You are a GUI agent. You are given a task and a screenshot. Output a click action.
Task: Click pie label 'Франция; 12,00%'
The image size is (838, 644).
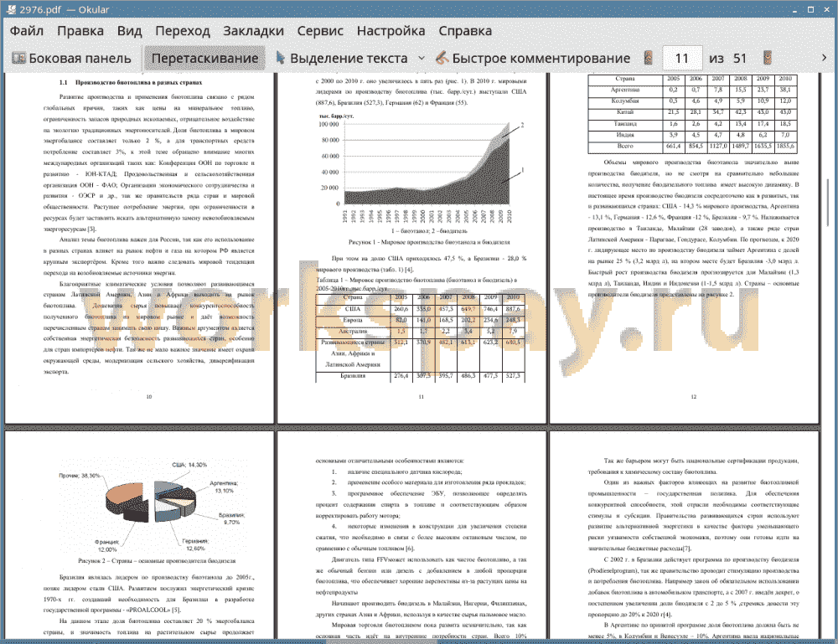[107, 546]
